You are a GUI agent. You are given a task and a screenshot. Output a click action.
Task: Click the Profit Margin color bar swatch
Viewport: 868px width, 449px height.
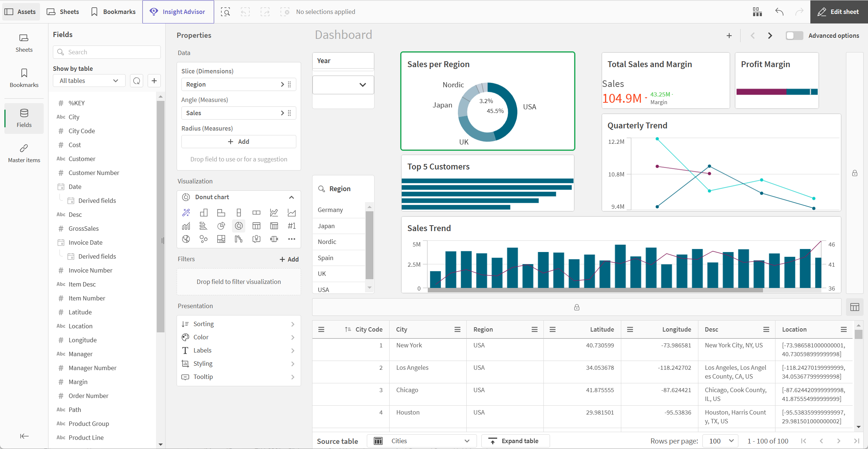(776, 92)
